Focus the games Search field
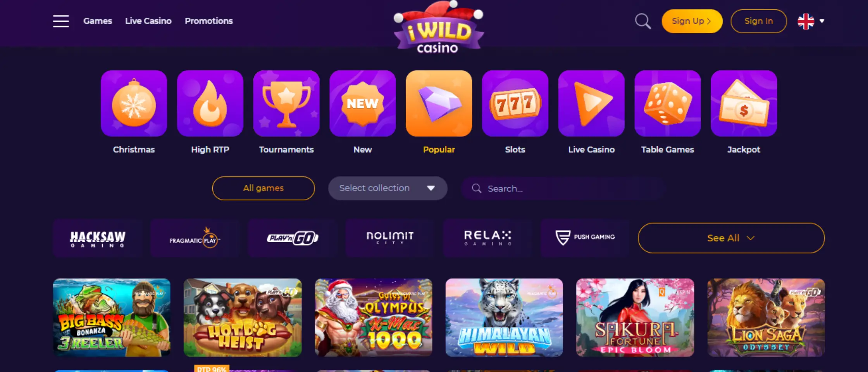868x372 pixels. pyautogui.click(x=563, y=189)
